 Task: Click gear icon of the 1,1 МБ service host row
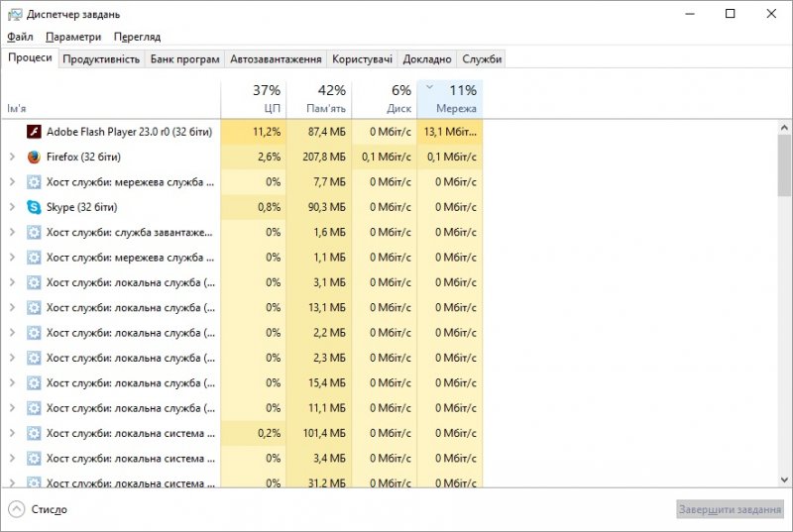[34, 258]
